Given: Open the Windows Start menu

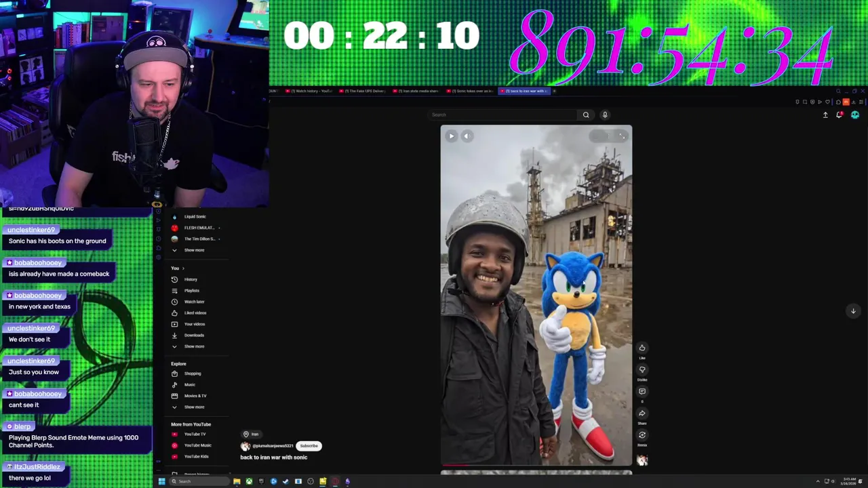Looking at the screenshot, I should 161,481.
